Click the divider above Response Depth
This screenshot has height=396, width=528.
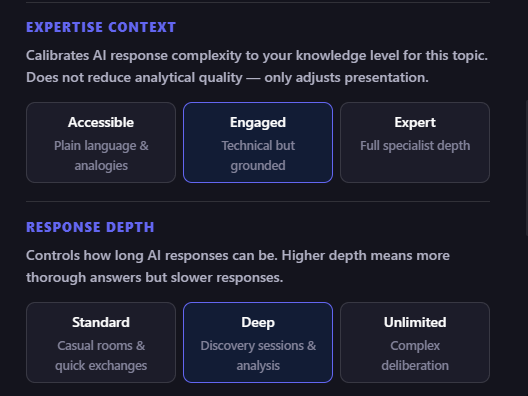point(258,202)
